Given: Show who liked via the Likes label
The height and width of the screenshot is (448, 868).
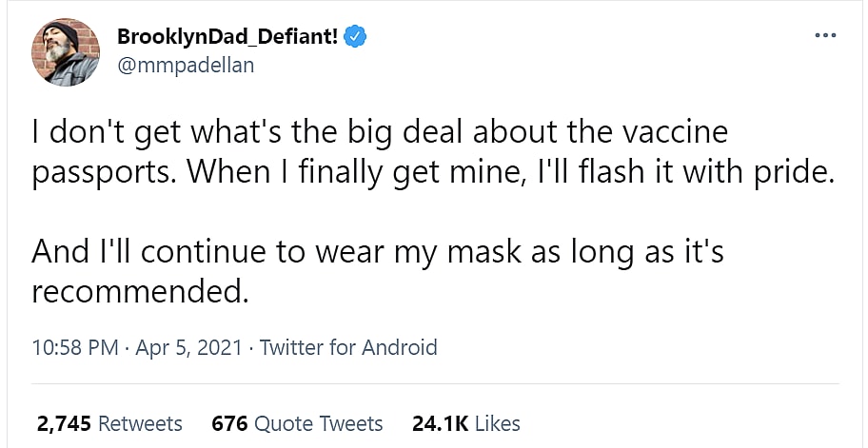Looking at the screenshot, I should coord(497,423).
